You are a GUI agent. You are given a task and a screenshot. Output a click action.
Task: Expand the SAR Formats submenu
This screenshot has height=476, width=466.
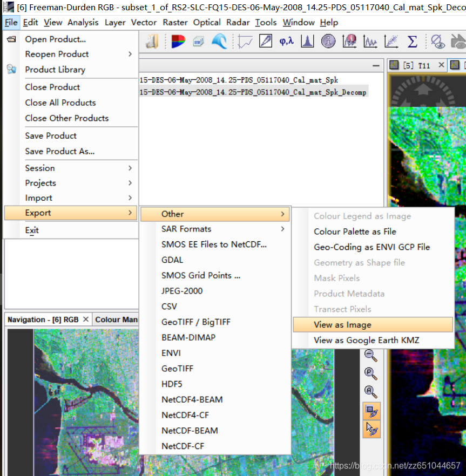tap(215, 229)
